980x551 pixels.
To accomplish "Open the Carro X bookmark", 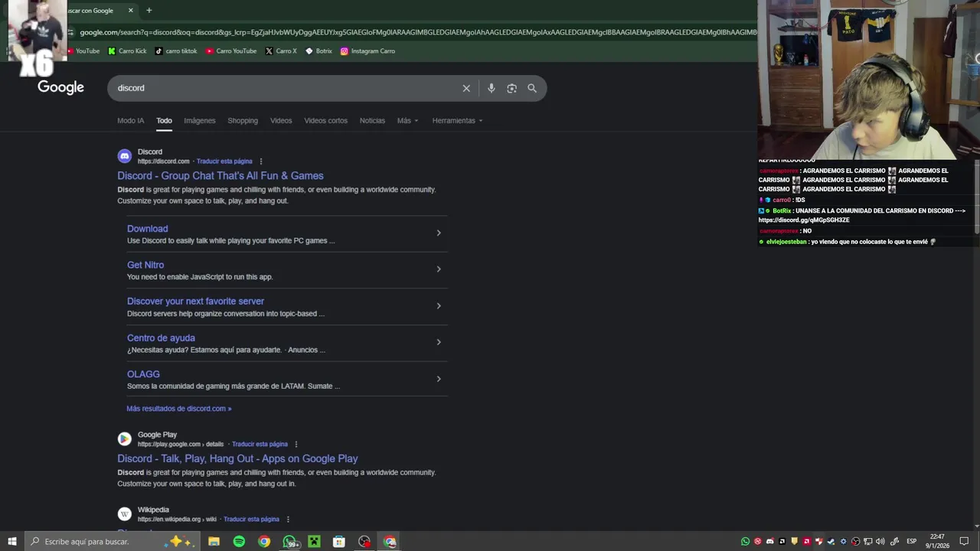I will [281, 51].
